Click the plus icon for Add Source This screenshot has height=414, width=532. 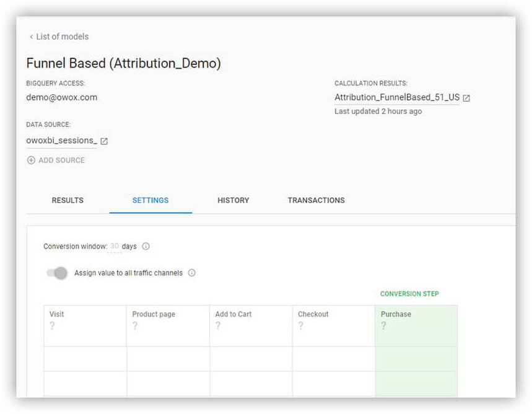pos(31,160)
